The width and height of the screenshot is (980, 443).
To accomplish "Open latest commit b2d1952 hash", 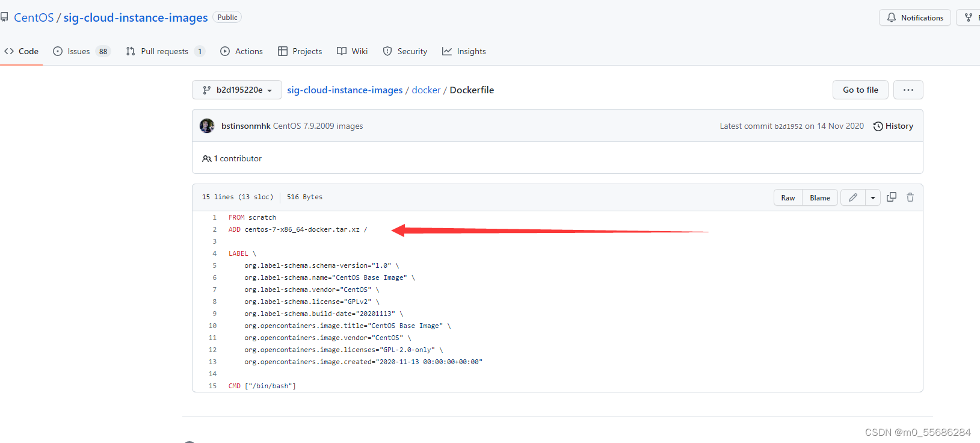I will coord(788,126).
